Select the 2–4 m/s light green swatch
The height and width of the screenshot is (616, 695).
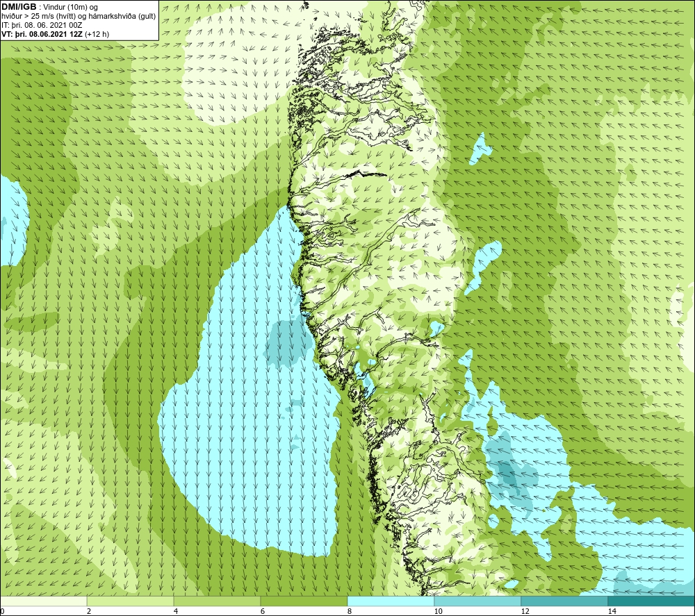(x=131, y=601)
